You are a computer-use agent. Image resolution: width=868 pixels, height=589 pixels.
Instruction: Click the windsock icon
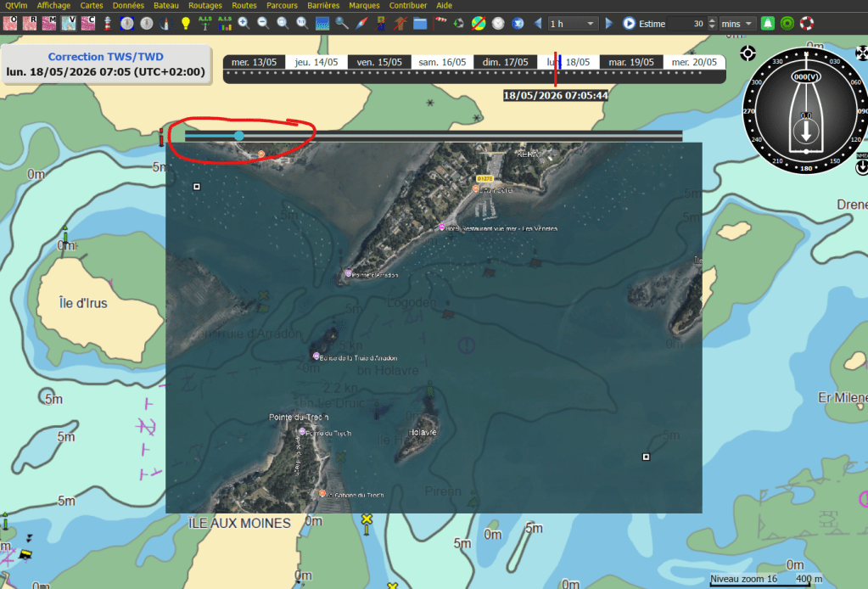point(440,22)
